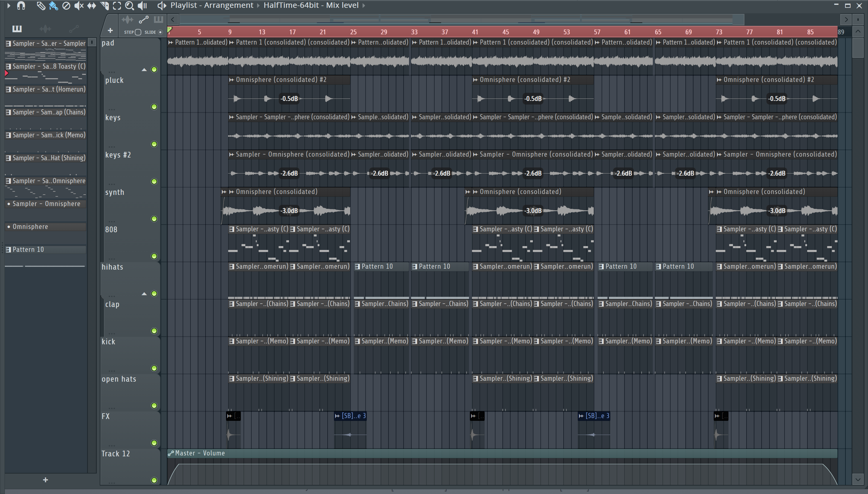
Task: Mute the keys #2 track
Action: click(154, 182)
